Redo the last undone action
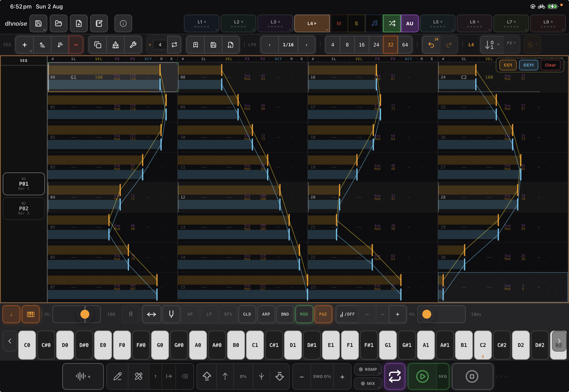569x392 pixels. pyautogui.click(x=449, y=45)
